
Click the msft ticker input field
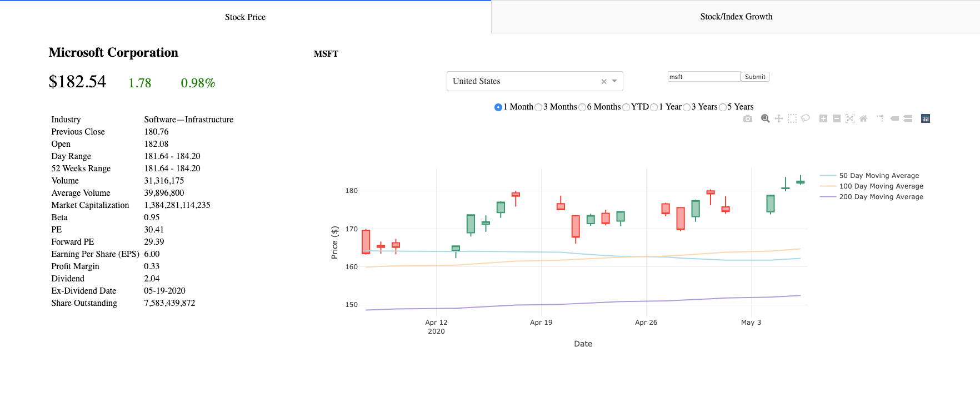(x=704, y=77)
